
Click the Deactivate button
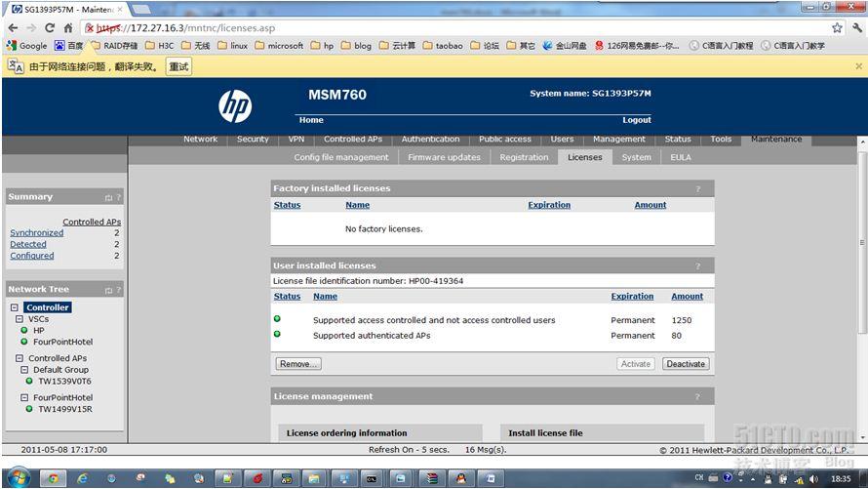686,364
